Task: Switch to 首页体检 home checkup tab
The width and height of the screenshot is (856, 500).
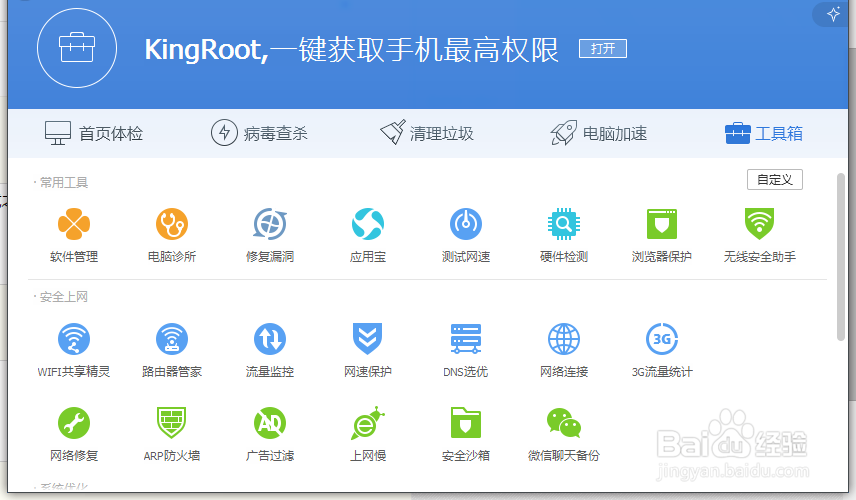Action: tap(93, 133)
